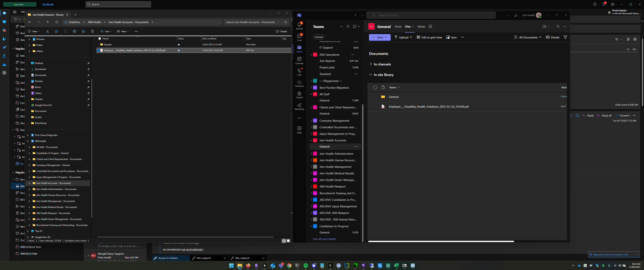The height and width of the screenshot is (270, 644).
Task: Open the filter pane in Teams Files
Action: (565, 37)
